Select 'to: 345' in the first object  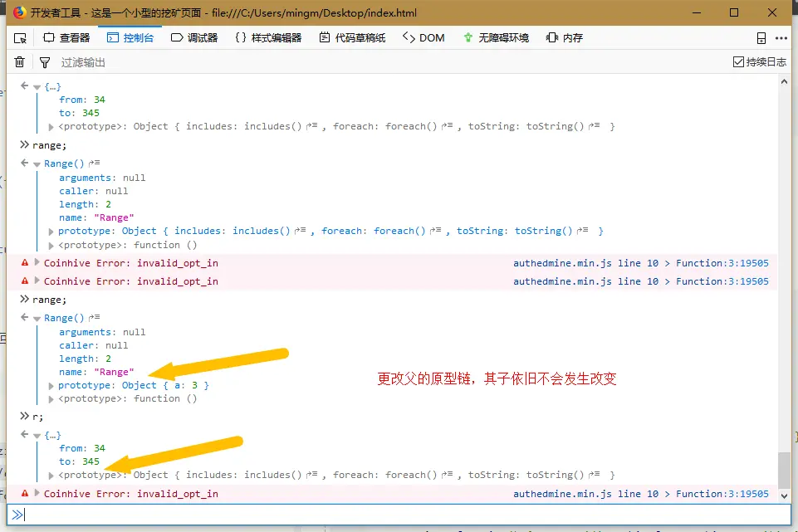click(x=79, y=113)
